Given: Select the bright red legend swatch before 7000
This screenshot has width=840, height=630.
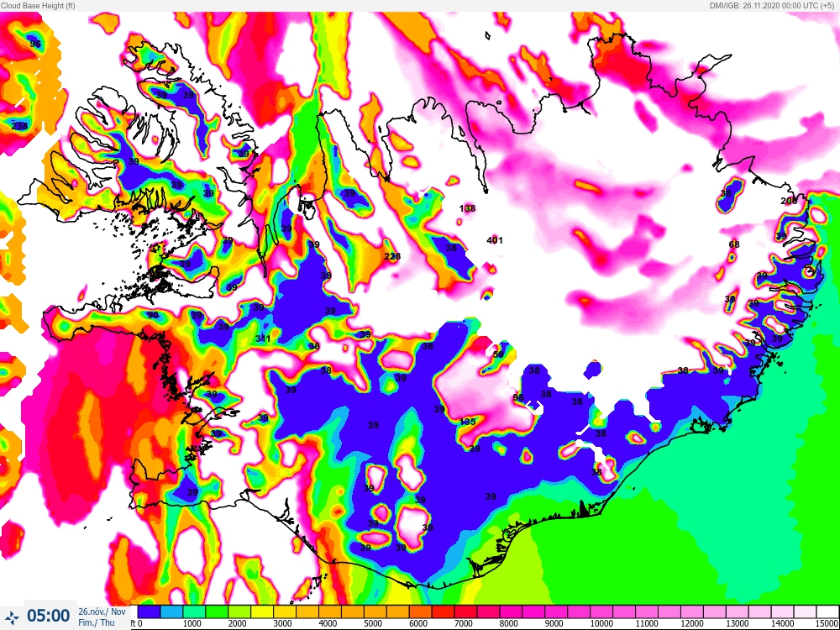Looking at the screenshot, I should point(443,612).
